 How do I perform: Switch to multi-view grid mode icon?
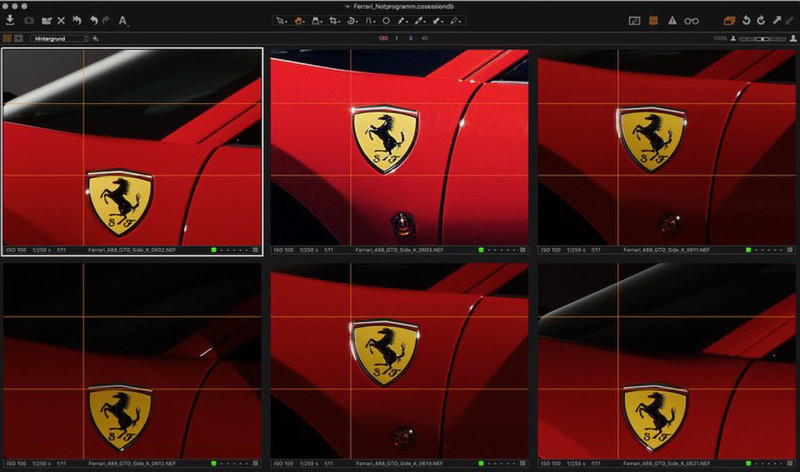tap(7, 38)
